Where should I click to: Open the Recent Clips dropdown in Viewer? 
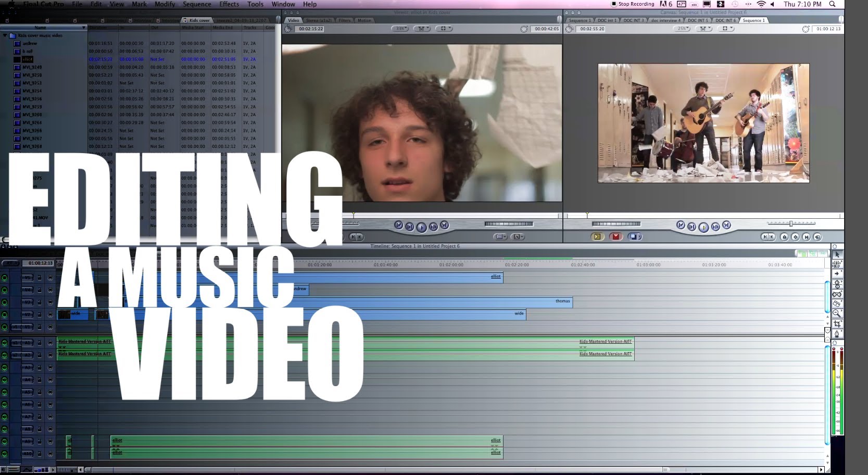(500, 236)
